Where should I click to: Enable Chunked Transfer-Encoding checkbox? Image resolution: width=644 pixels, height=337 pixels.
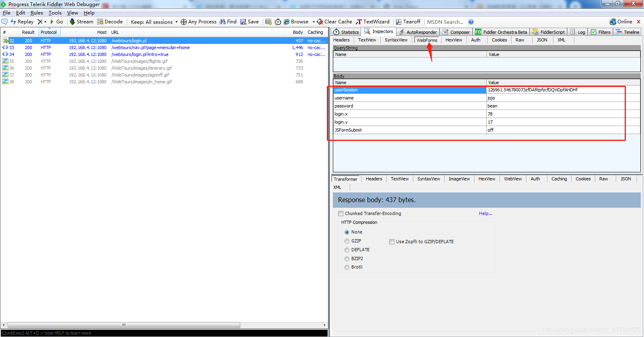coord(341,213)
